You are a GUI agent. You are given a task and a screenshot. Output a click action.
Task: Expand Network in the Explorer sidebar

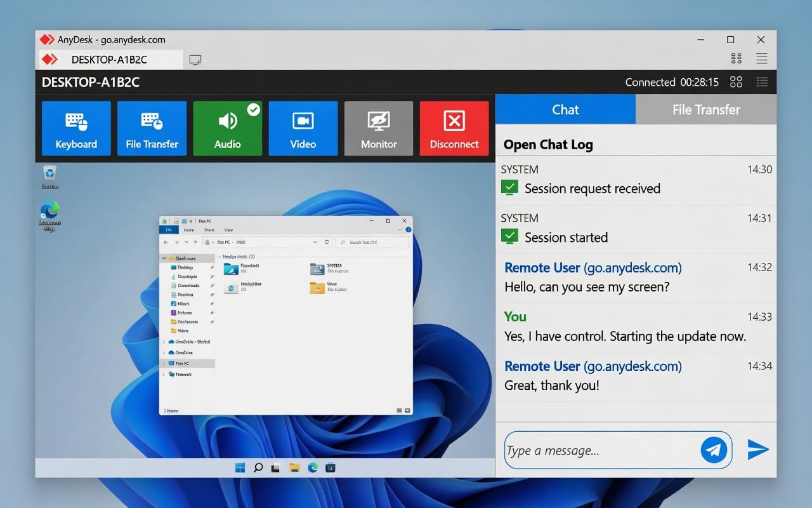(164, 374)
